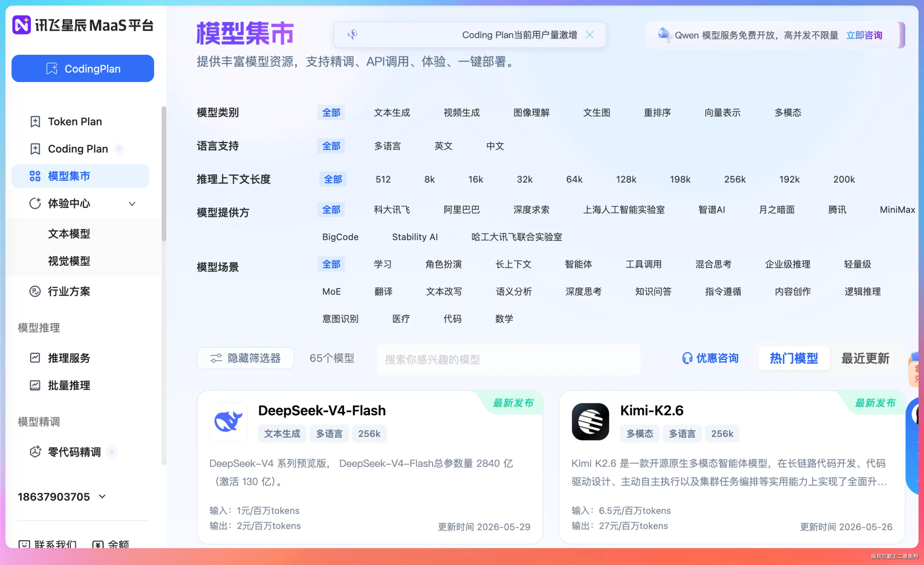Click the 零代码精调 sidebar icon
Screen dimensions: 924x565
coord(35,452)
